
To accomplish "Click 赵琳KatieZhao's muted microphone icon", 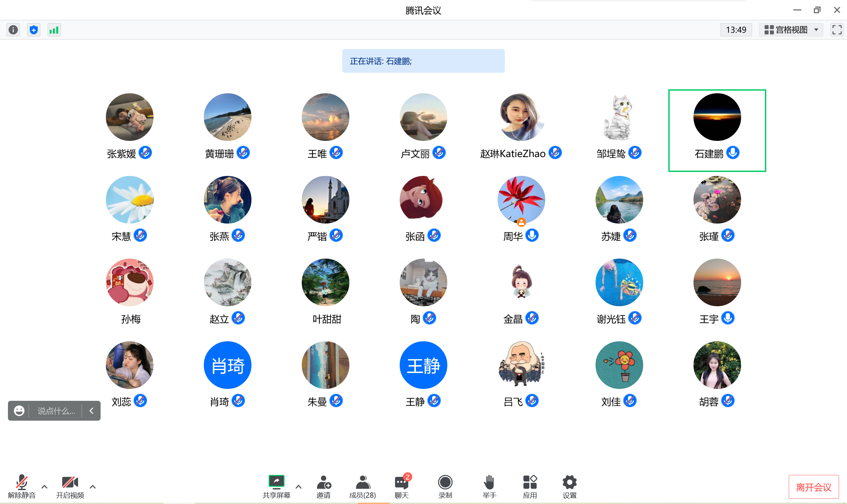I will 555,153.
